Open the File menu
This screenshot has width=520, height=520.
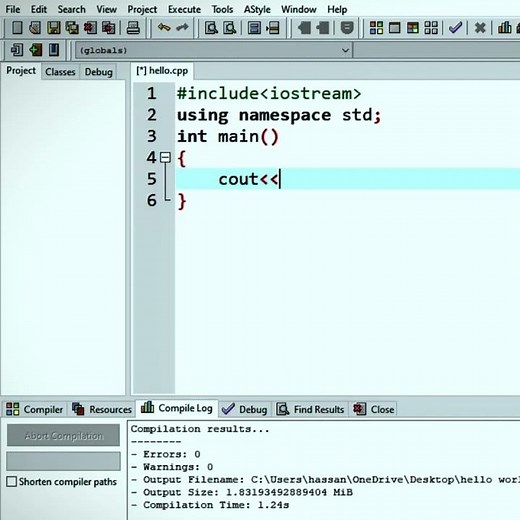pos(13,9)
